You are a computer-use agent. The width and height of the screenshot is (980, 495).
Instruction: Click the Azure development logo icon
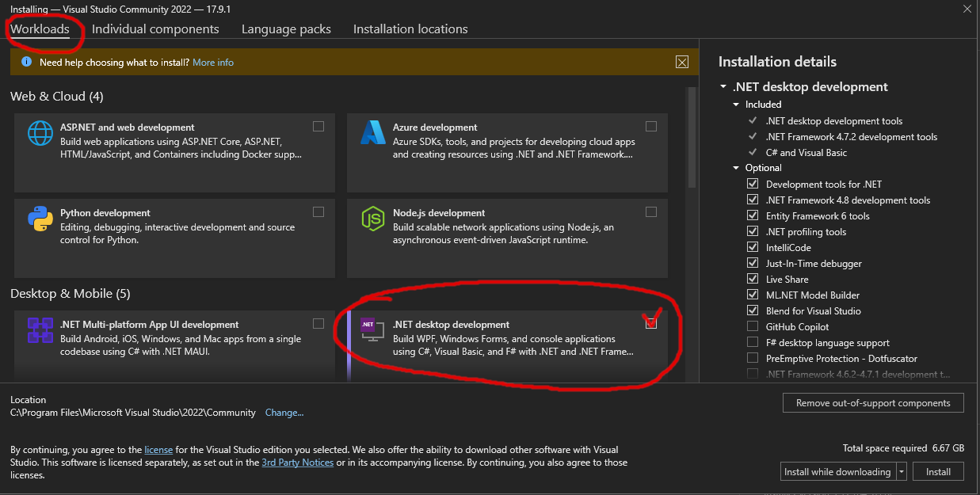pyautogui.click(x=372, y=133)
